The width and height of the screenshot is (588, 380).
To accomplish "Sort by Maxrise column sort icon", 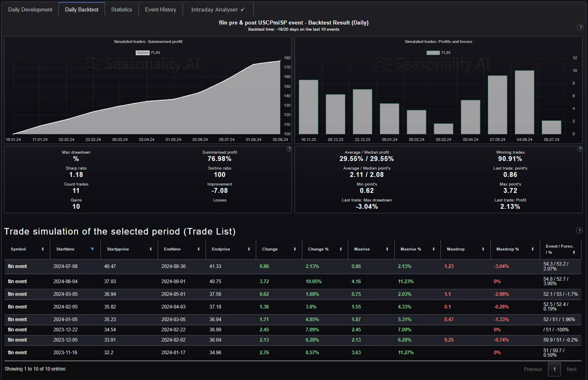I will [387, 249].
